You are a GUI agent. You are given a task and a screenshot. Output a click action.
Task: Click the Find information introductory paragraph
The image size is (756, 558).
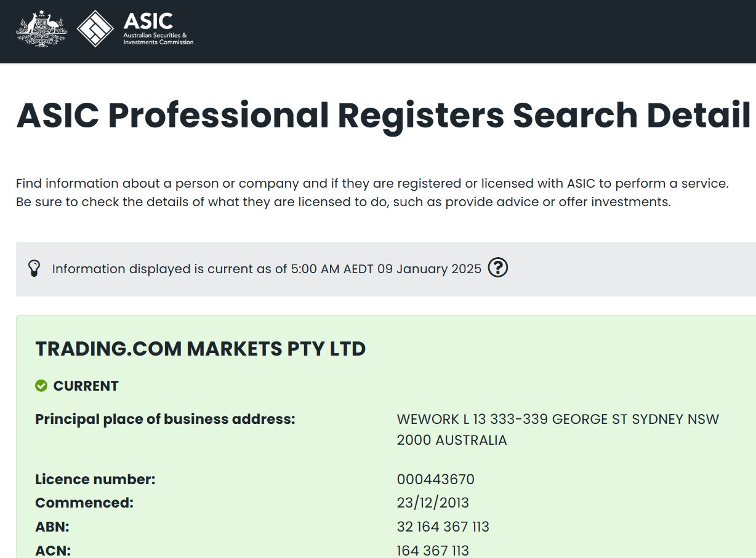coord(372,193)
